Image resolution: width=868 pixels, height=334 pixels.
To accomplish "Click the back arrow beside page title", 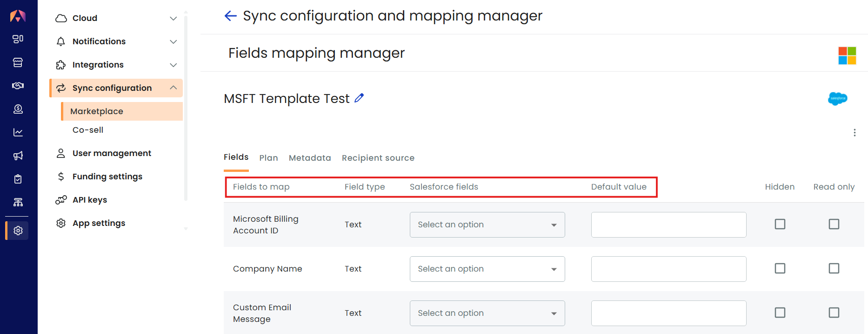I will point(231,16).
